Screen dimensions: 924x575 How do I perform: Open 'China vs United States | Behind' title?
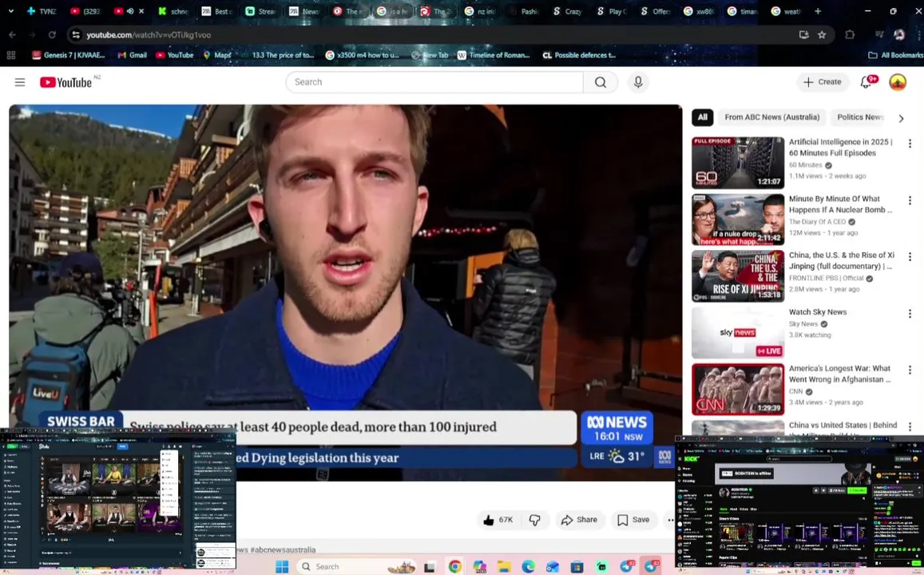point(843,426)
